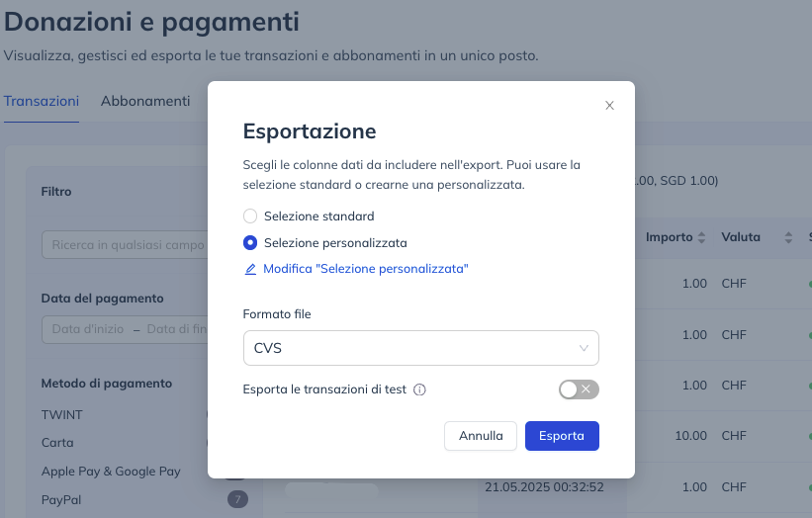Select the TWINT payment method filter
The image size is (812, 518).
[62, 415]
